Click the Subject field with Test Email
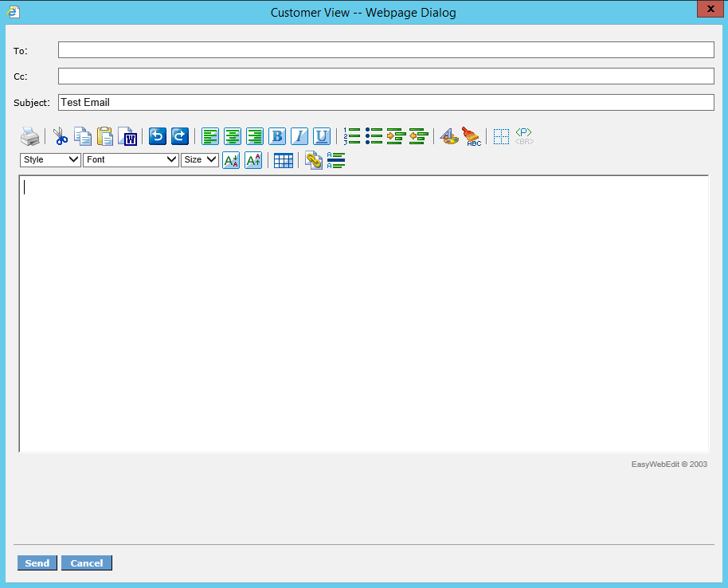Viewport: 728px width, 588px height. coord(386,102)
